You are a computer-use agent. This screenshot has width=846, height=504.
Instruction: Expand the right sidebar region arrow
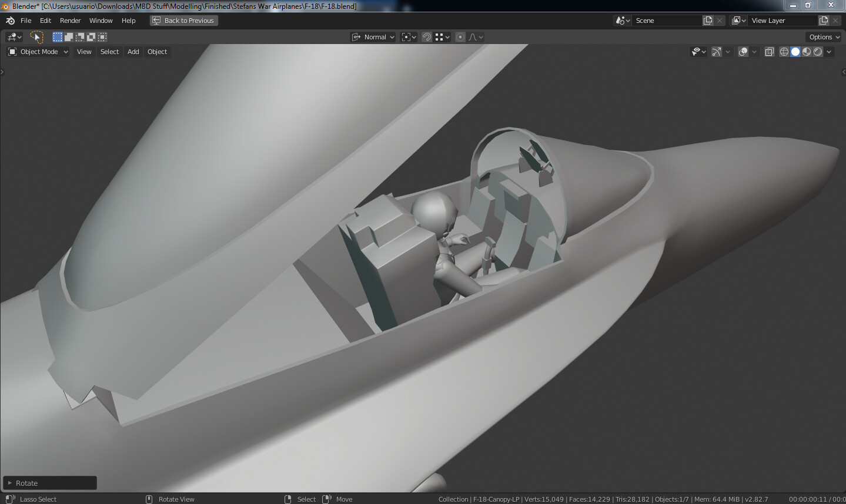[x=844, y=72]
